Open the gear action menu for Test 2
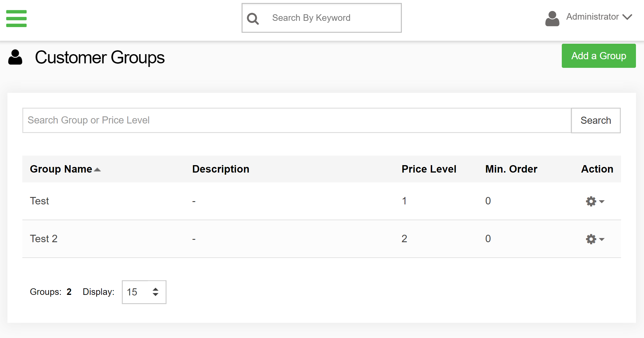This screenshot has width=644, height=338. pos(594,239)
